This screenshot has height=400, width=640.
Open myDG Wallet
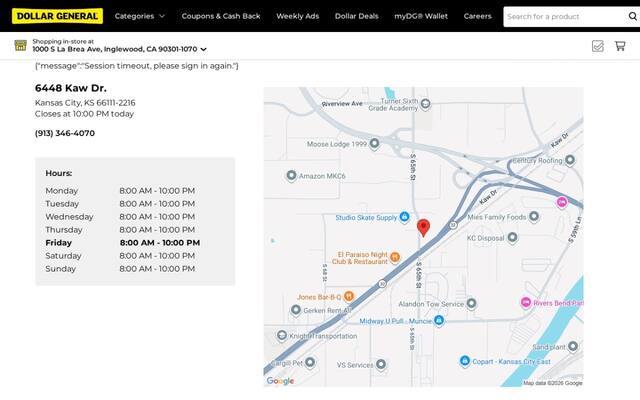click(421, 16)
